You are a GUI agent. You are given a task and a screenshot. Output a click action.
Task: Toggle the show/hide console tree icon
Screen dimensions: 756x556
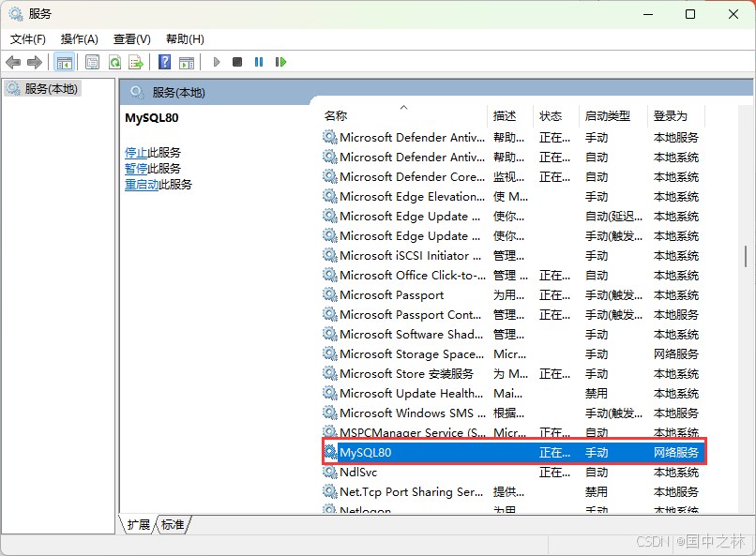tap(64, 62)
